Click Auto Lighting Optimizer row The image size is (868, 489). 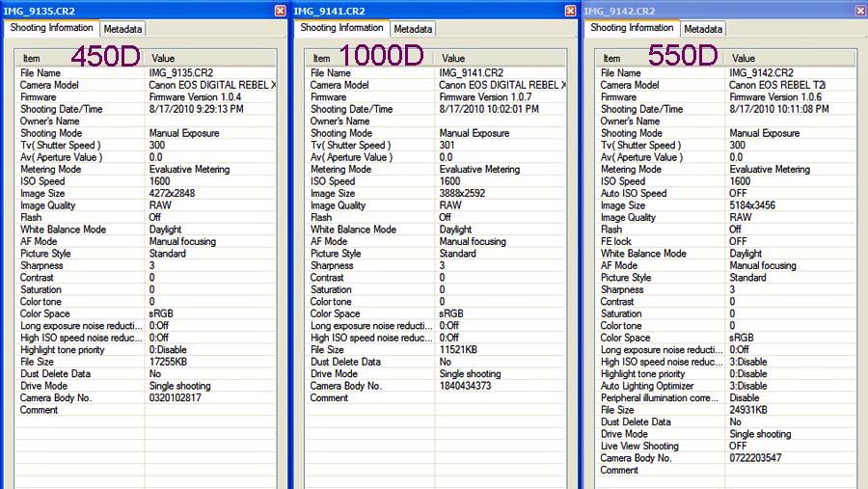tap(725, 386)
